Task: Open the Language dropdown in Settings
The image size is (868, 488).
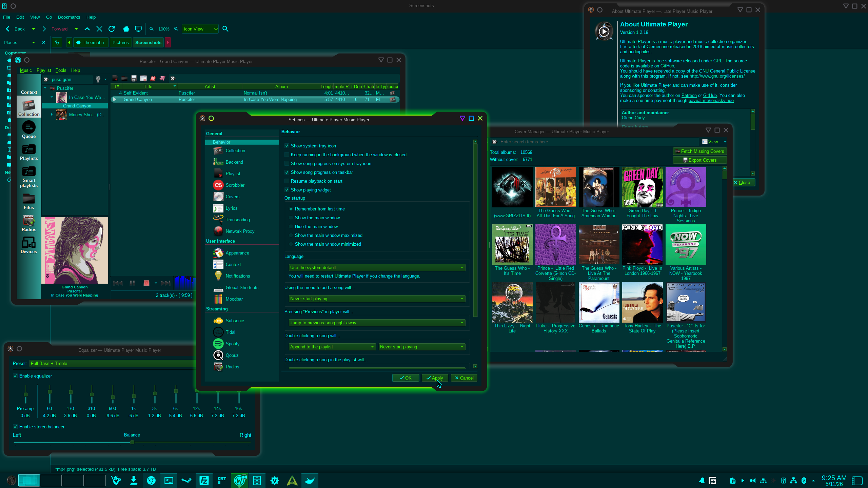Action: 377,268
